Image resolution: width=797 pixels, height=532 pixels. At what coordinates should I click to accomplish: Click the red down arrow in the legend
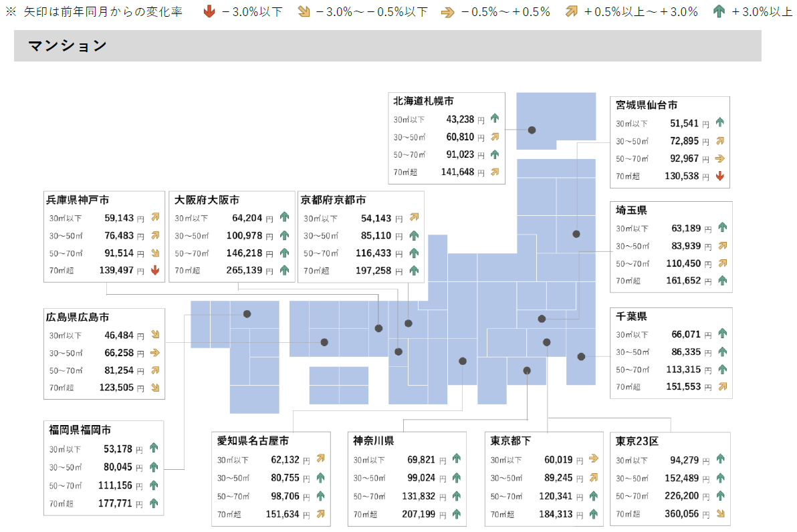(x=209, y=11)
